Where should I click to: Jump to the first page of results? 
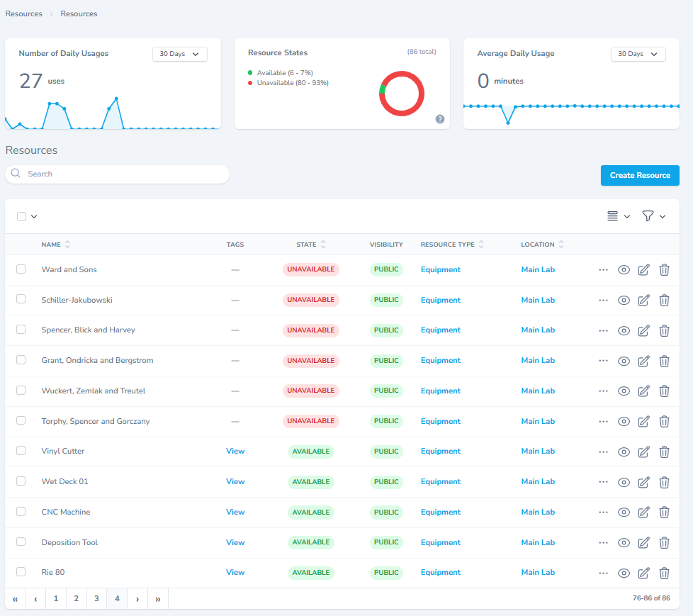15,599
